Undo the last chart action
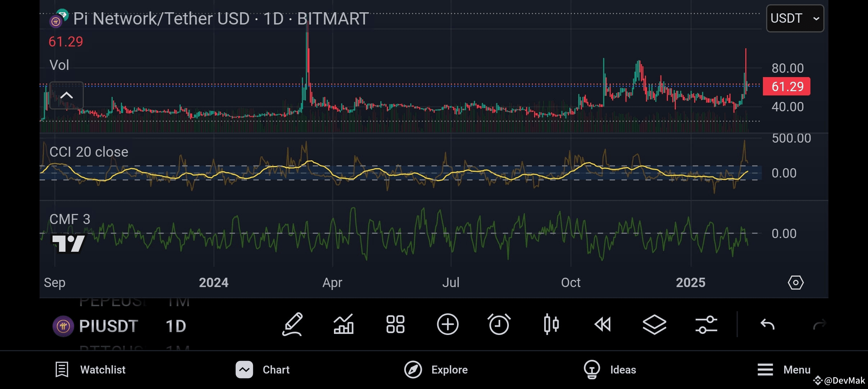The image size is (868, 389). (x=768, y=324)
